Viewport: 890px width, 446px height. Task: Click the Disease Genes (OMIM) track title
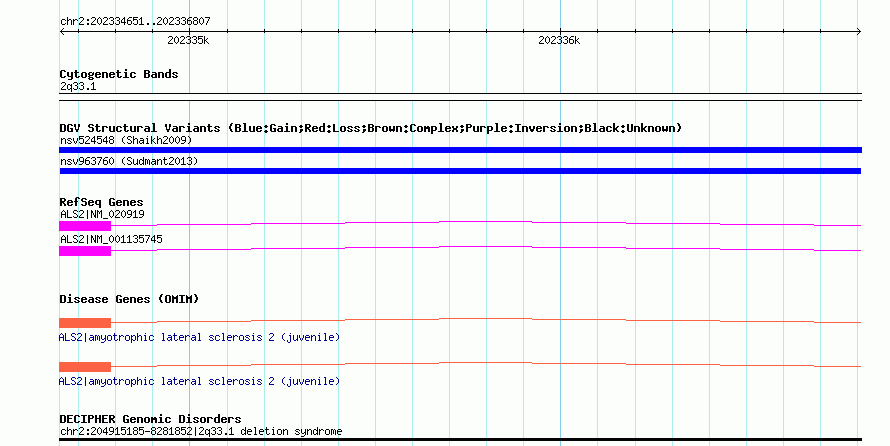point(129,299)
